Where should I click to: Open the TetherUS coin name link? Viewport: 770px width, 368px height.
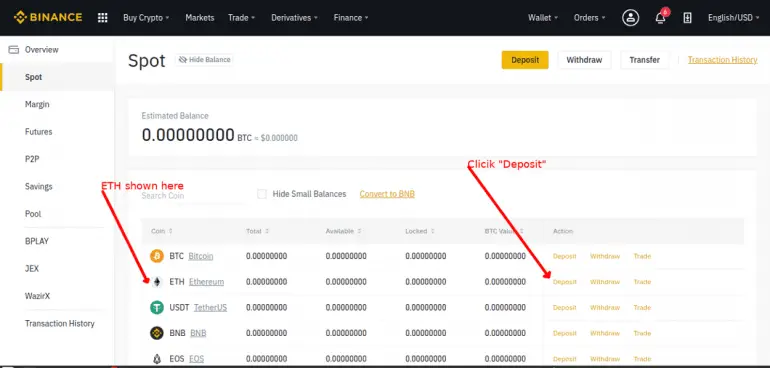210,308
